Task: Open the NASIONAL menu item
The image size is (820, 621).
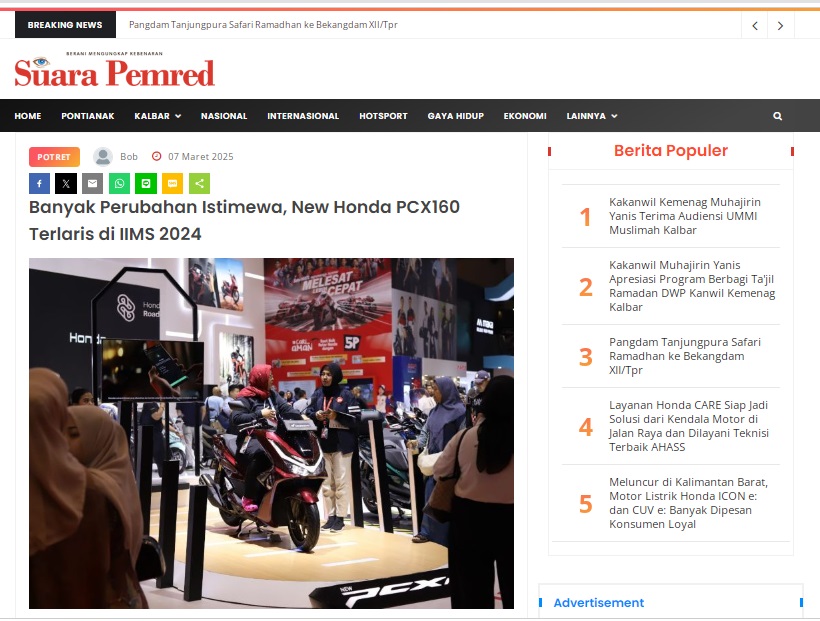Action: coord(224,116)
